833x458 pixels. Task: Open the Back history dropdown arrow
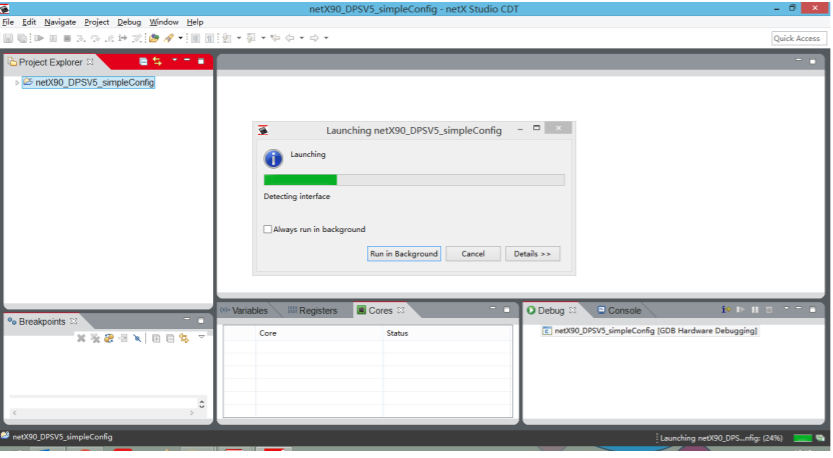click(x=302, y=38)
